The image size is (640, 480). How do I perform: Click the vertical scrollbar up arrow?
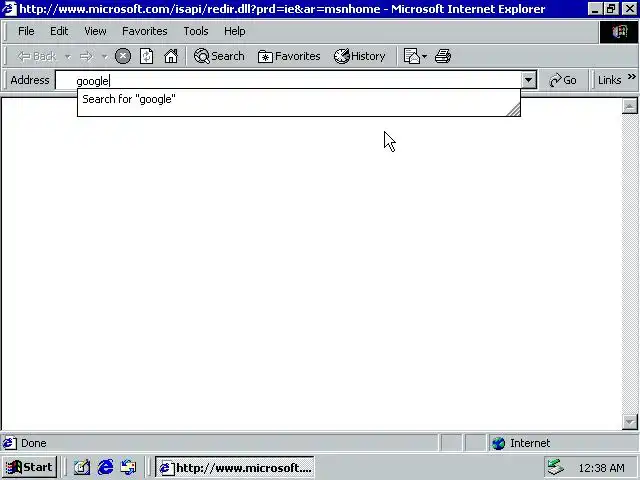coord(629,106)
